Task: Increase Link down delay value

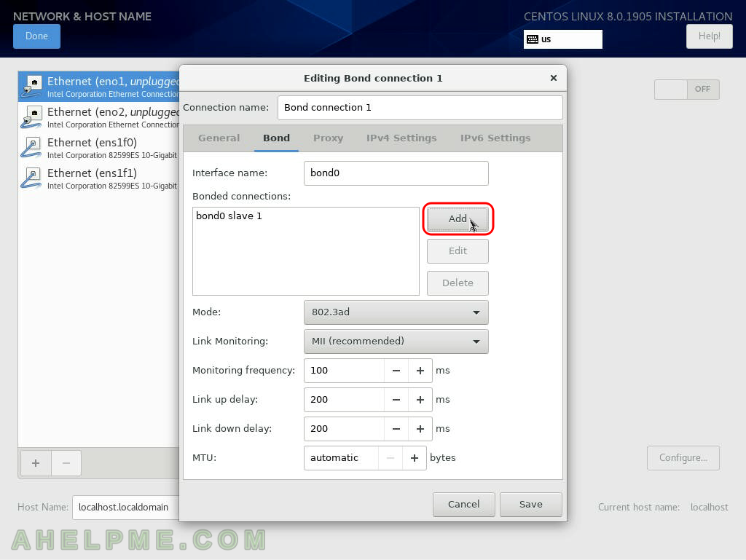Action: point(420,429)
